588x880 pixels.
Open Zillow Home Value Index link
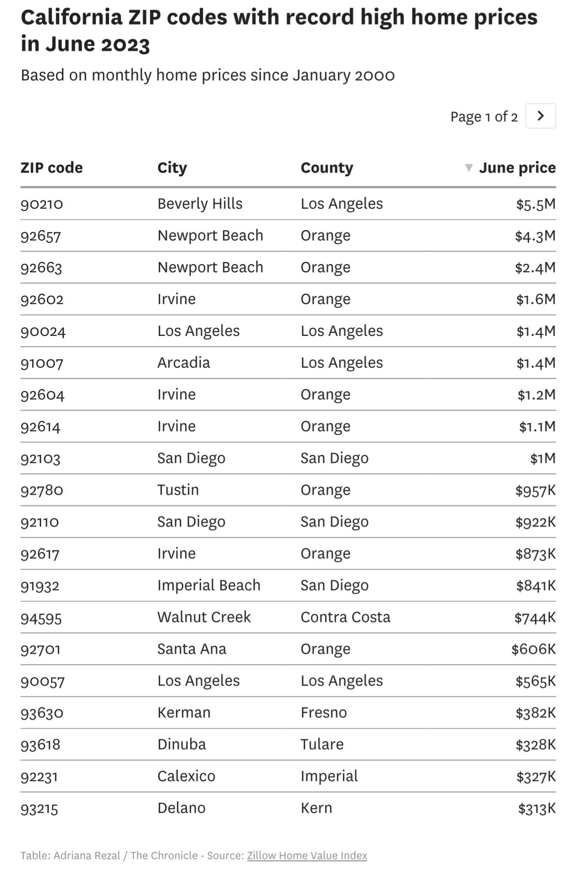307,855
